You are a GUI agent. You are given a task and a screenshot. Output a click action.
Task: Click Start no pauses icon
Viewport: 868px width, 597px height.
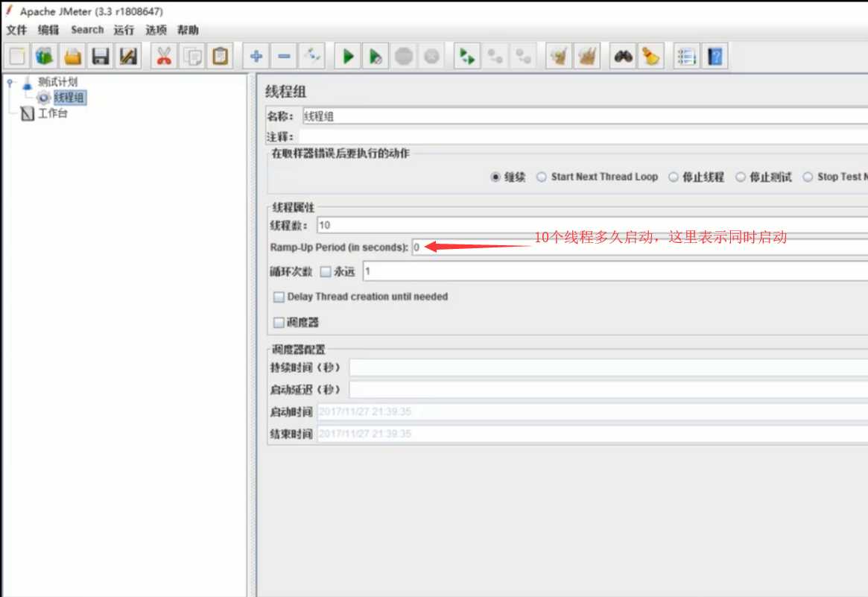coord(376,56)
